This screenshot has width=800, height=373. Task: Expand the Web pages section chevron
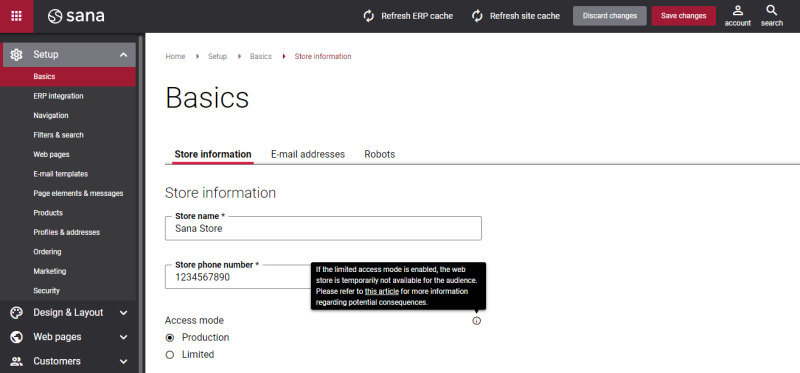[123, 337]
